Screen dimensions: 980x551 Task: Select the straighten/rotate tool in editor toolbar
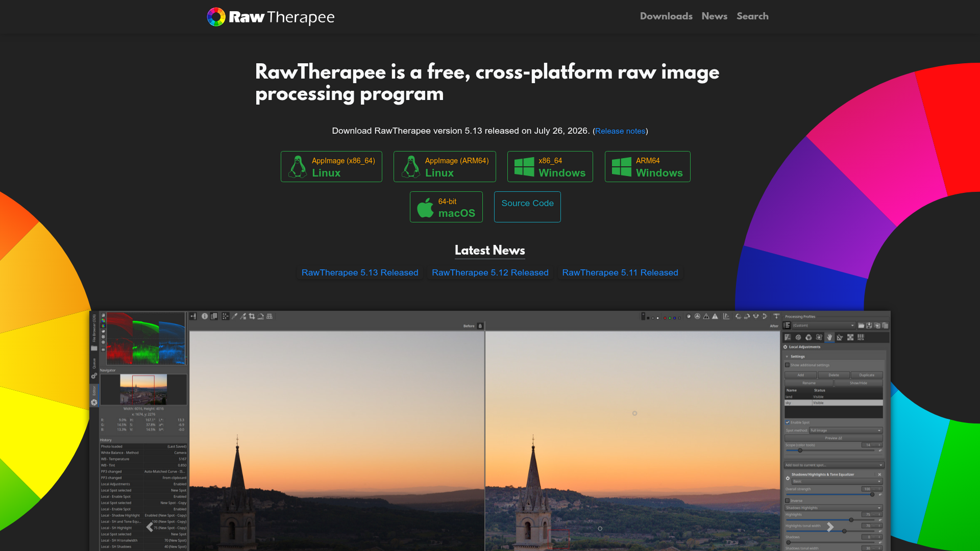(260, 316)
